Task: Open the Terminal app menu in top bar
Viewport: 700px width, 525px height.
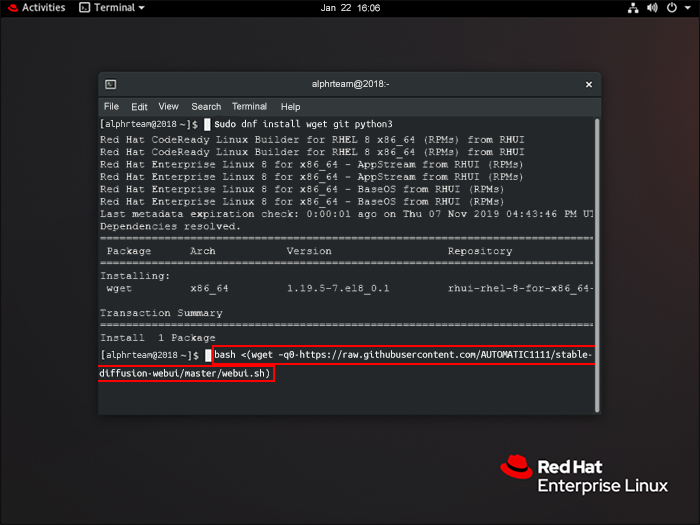Action: 112,8
